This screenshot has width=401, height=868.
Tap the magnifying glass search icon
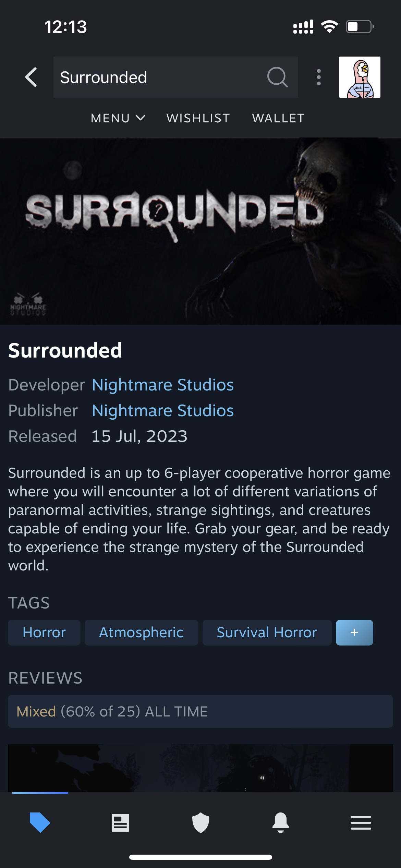tap(277, 77)
